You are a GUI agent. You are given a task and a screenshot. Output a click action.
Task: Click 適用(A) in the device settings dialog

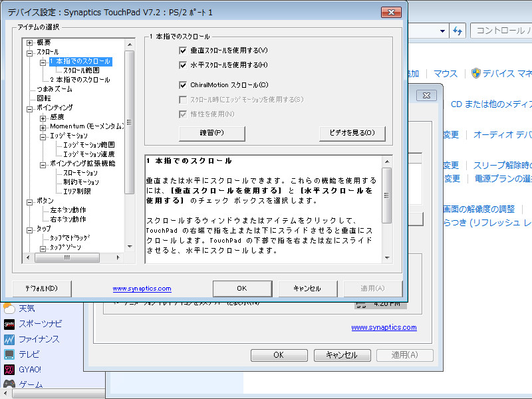pyautogui.click(x=373, y=289)
